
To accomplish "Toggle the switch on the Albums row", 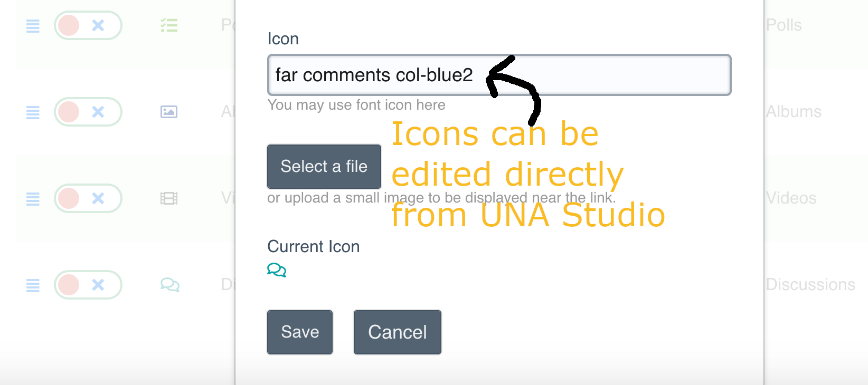I will pyautogui.click(x=88, y=112).
